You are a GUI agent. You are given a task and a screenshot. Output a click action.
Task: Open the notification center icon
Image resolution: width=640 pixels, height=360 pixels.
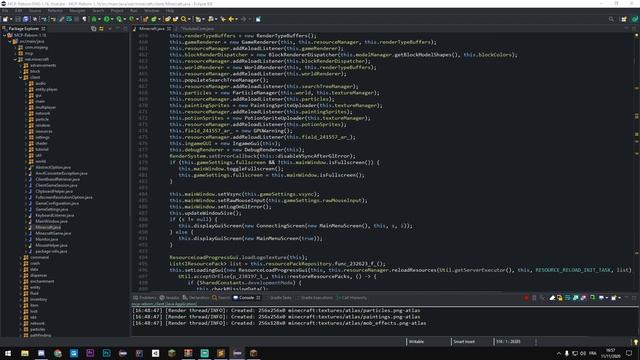(629, 353)
